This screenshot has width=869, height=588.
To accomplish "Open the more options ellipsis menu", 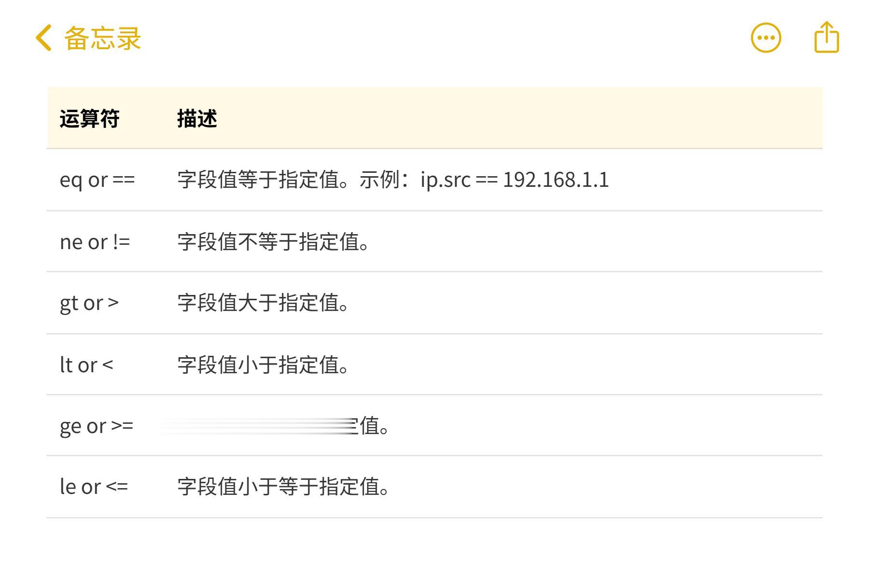I will (x=766, y=38).
